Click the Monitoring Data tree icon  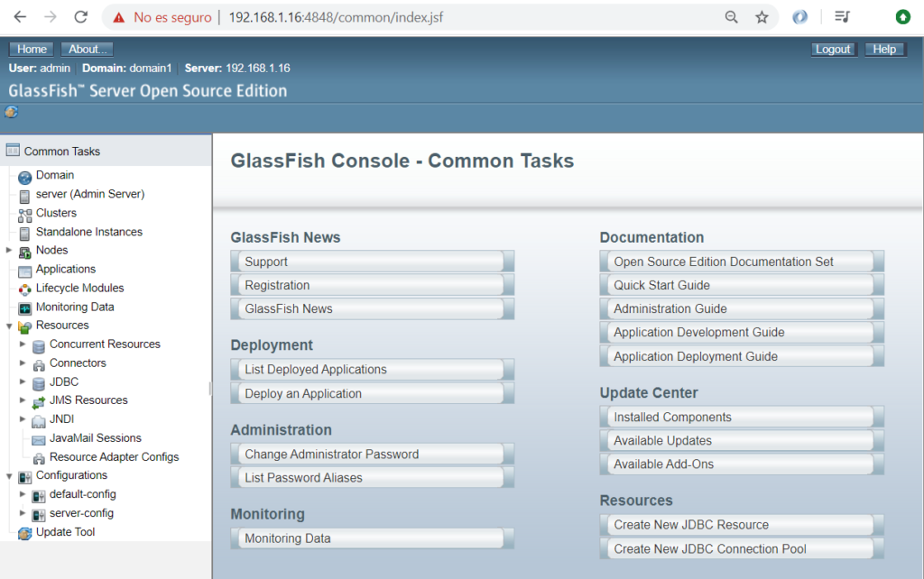coord(24,308)
